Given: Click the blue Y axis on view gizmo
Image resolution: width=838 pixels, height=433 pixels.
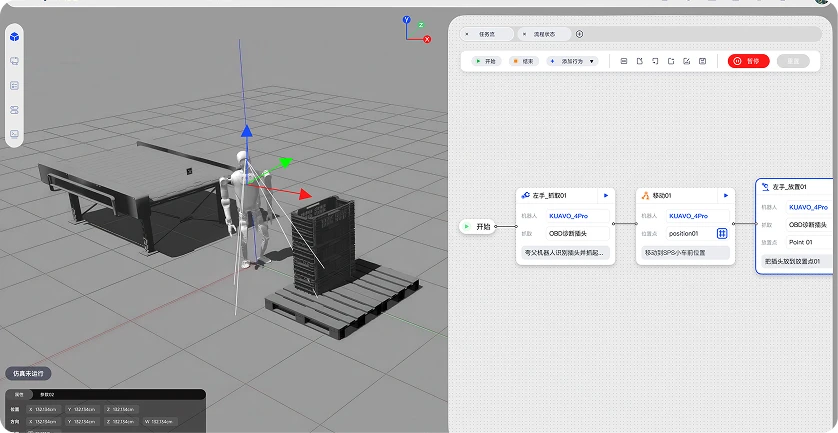Looking at the screenshot, I should [x=406, y=20].
